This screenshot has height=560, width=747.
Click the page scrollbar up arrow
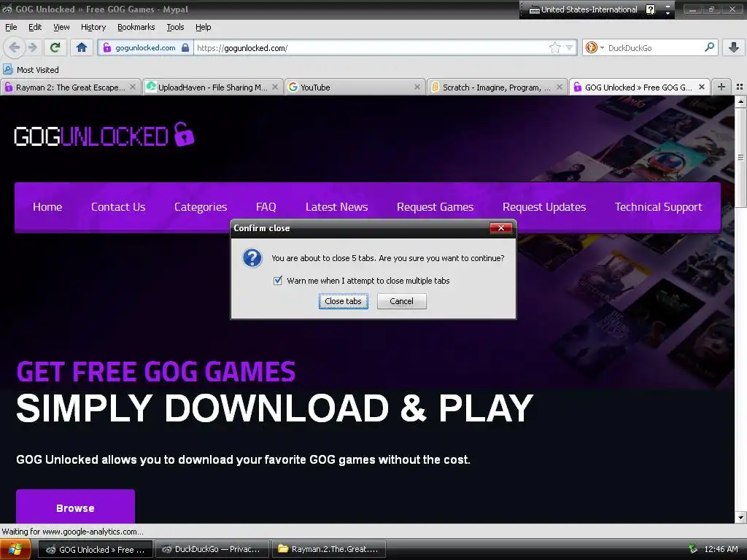740,101
